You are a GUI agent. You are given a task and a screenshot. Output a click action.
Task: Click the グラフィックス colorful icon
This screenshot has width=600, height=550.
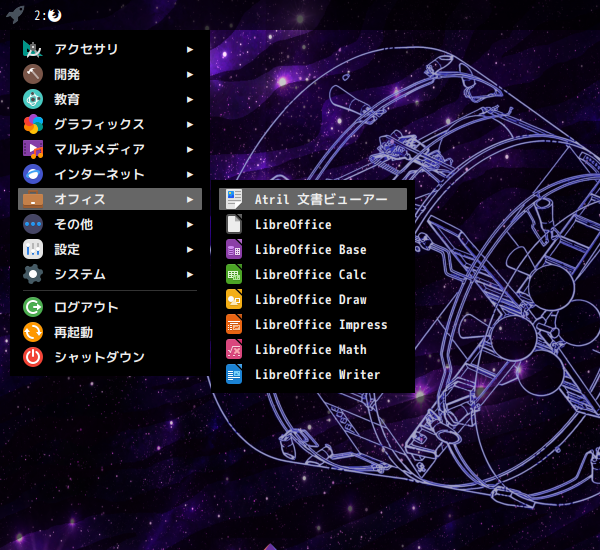[x=33, y=124]
